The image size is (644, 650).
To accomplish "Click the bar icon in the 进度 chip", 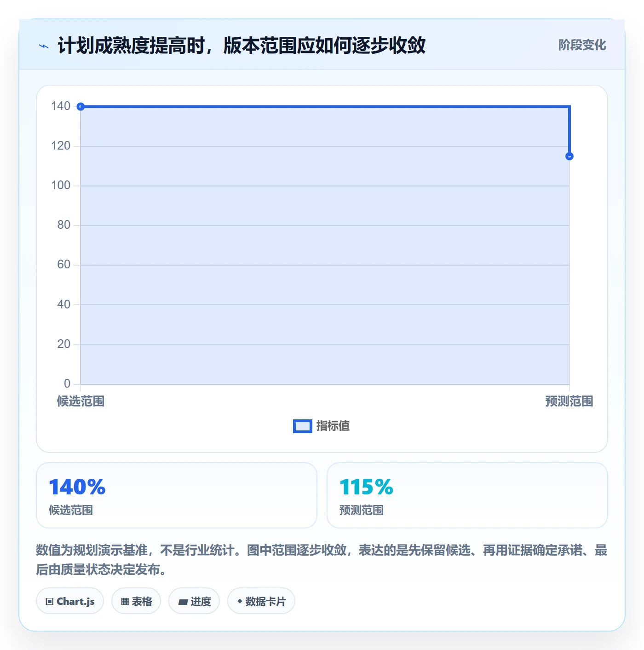I will pos(183,602).
